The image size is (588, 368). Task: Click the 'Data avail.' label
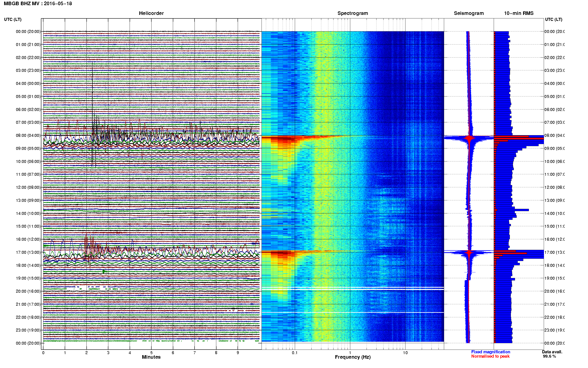coord(552,352)
